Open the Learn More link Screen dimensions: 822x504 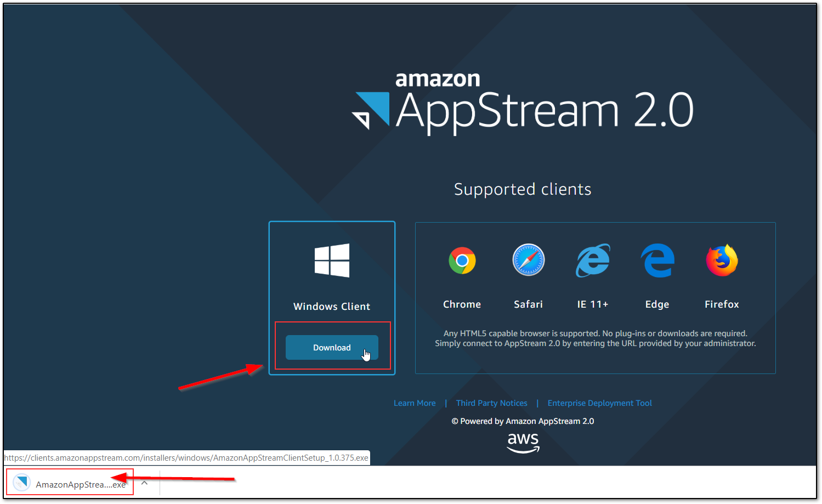point(415,403)
